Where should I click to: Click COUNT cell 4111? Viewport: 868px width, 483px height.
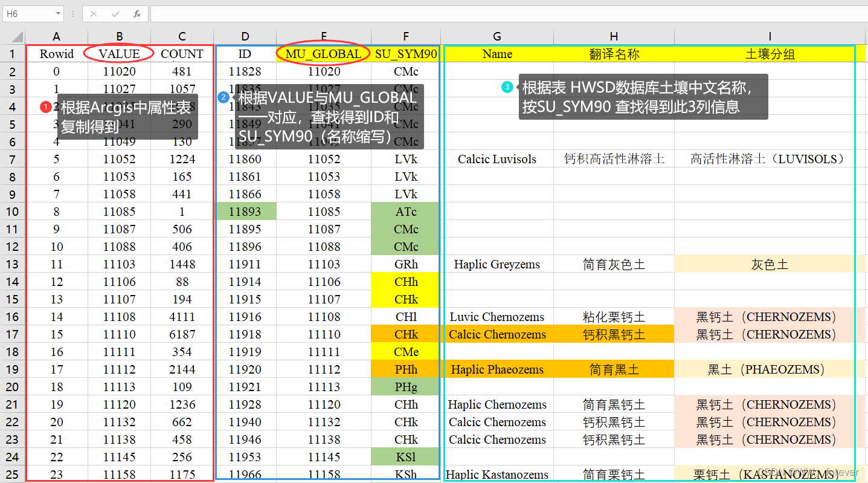[182, 317]
